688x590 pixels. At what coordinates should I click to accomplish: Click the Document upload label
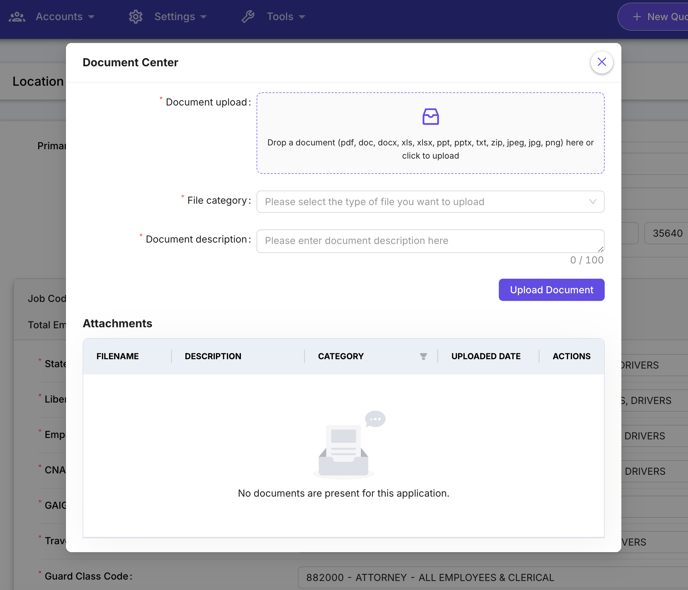208,102
